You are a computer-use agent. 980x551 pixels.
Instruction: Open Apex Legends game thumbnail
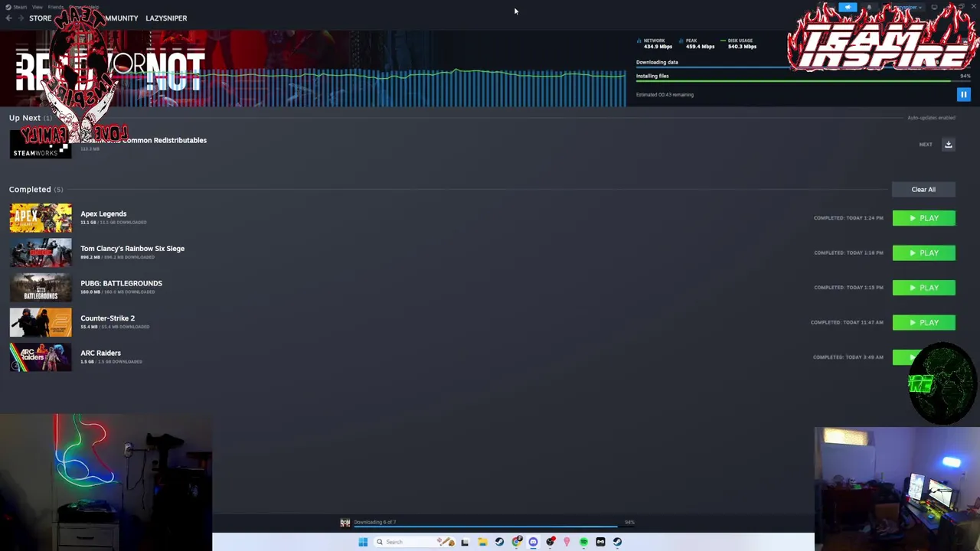point(41,218)
